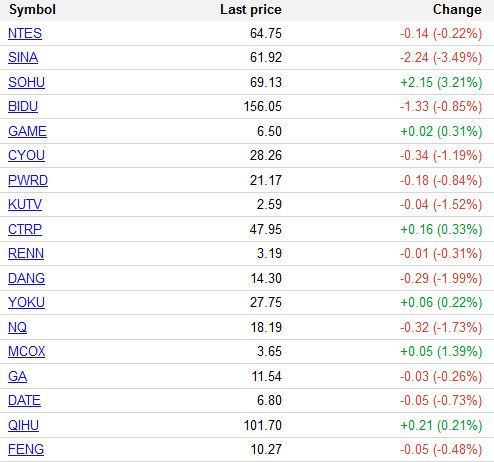Open the NTES stock symbol link

tap(25, 33)
